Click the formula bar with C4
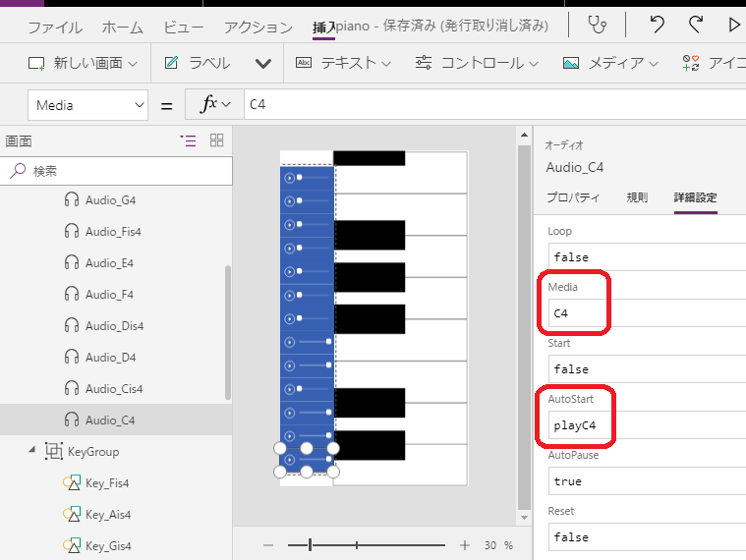Screen dimensions: 746x560 494,104
